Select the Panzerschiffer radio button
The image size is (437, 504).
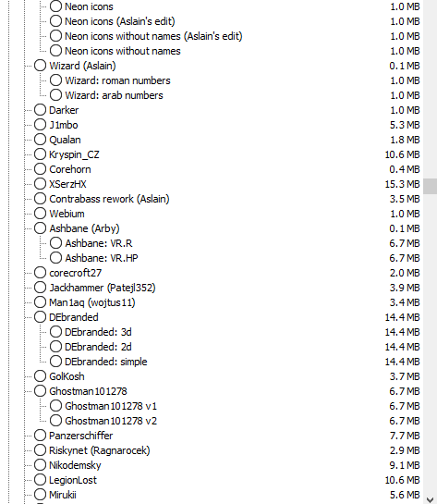coord(40,436)
